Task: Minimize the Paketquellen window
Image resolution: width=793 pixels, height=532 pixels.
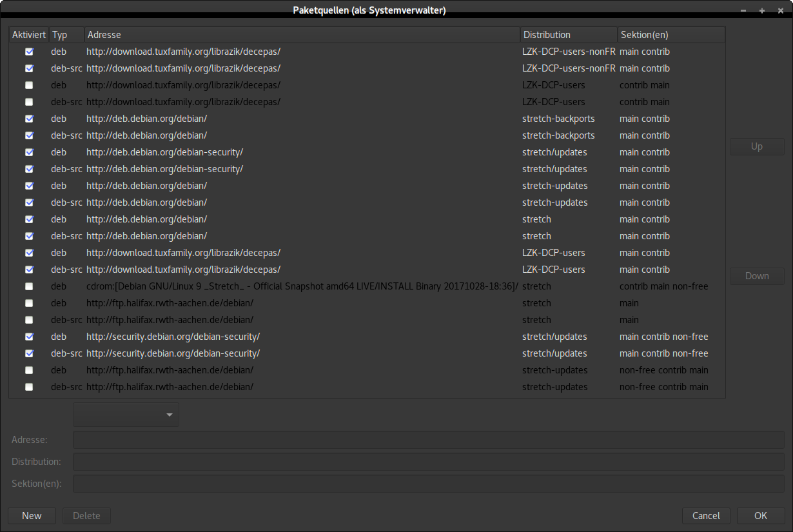Action: (x=743, y=10)
